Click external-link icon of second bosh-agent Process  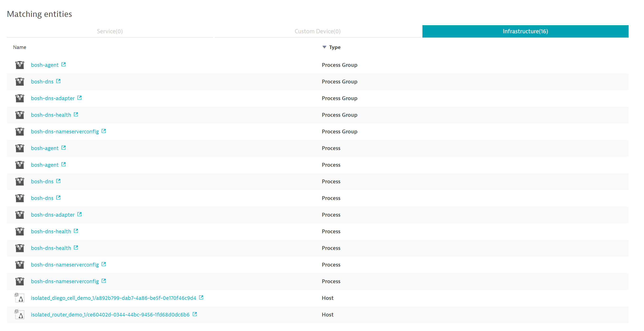click(63, 164)
